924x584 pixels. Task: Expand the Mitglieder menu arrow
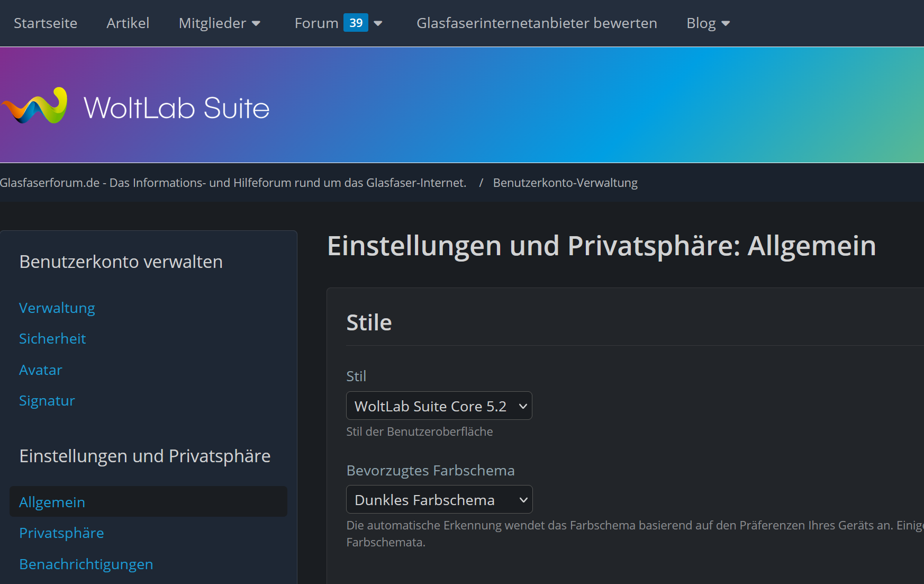256,23
